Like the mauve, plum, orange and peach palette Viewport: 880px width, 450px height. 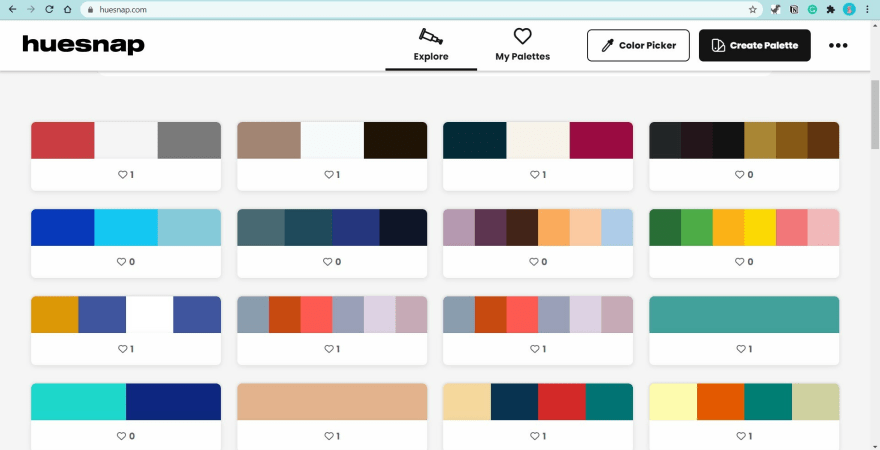tap(533, 261)
